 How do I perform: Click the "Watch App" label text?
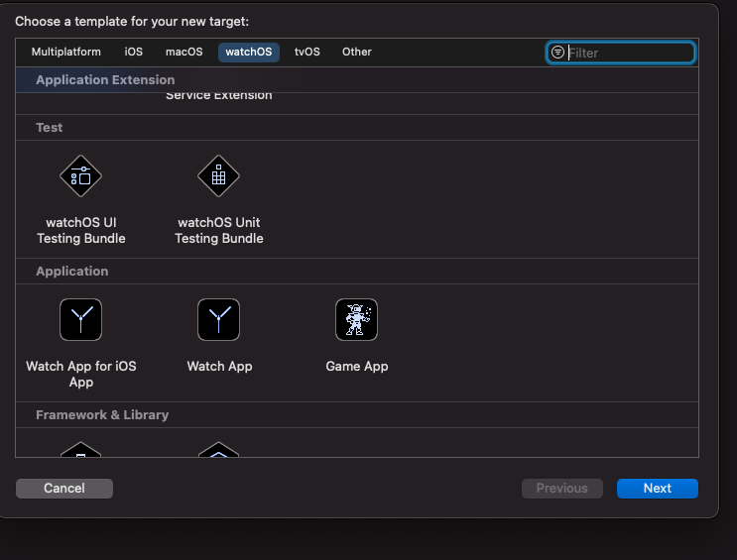[219, 366]
